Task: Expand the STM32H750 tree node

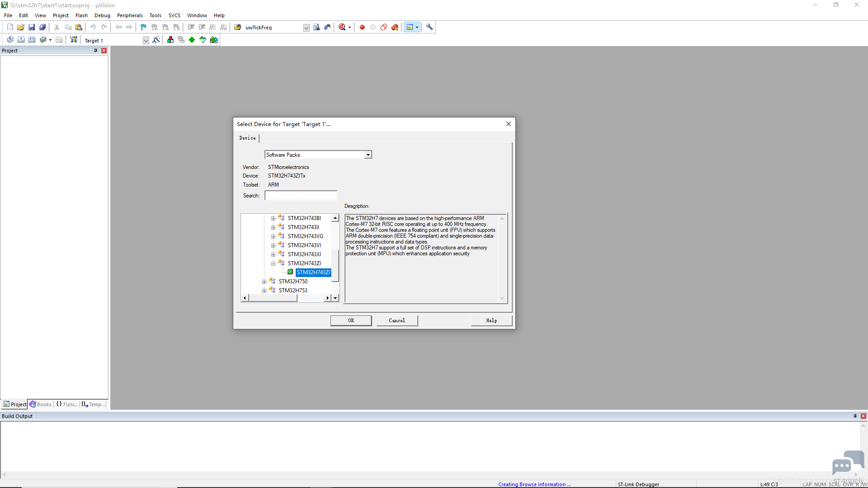Action: pyautogui.click(x=264, y=282)
